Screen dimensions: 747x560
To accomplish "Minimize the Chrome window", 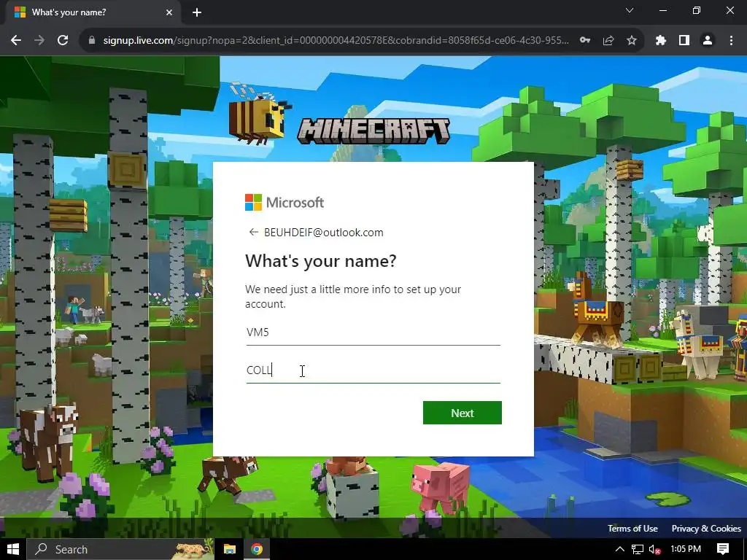I will [x=662, y=10].
